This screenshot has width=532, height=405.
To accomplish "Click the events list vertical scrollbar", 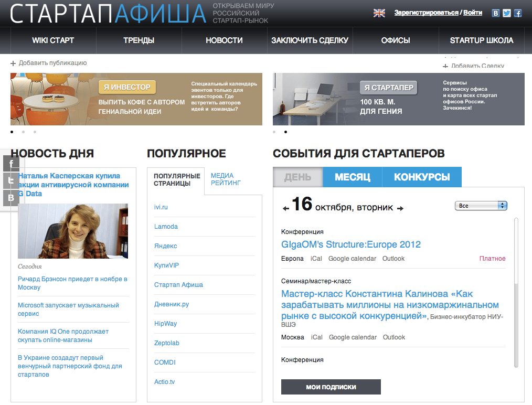I will pos(516,292).
